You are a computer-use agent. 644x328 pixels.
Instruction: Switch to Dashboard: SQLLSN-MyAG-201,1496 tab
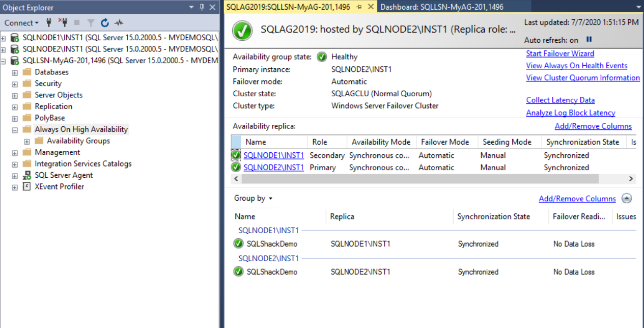(x=441, y=7)
